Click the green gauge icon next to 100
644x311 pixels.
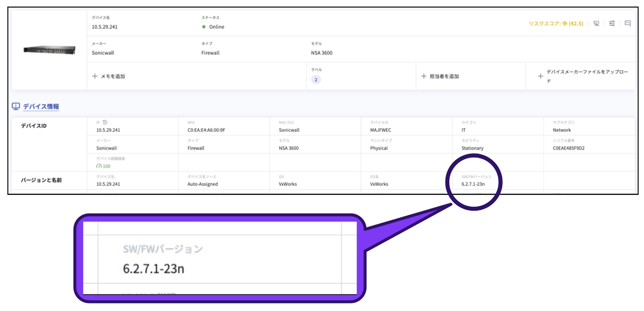(x=99, y=166)
